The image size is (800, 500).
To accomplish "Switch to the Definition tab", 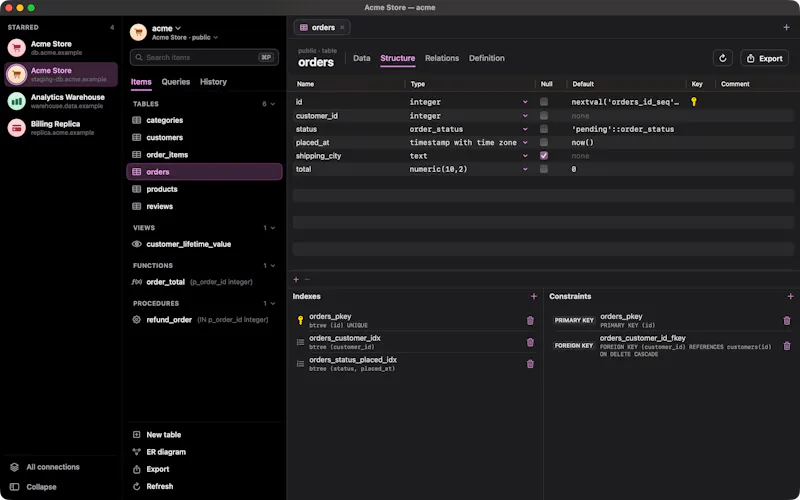I will (x=487, y=58).
